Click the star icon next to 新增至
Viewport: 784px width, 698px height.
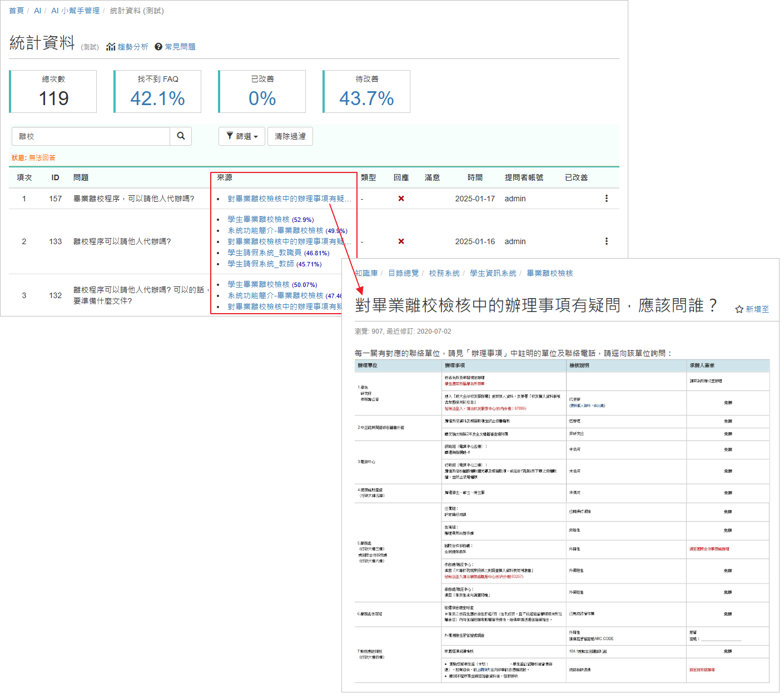(x=738, y=309)
